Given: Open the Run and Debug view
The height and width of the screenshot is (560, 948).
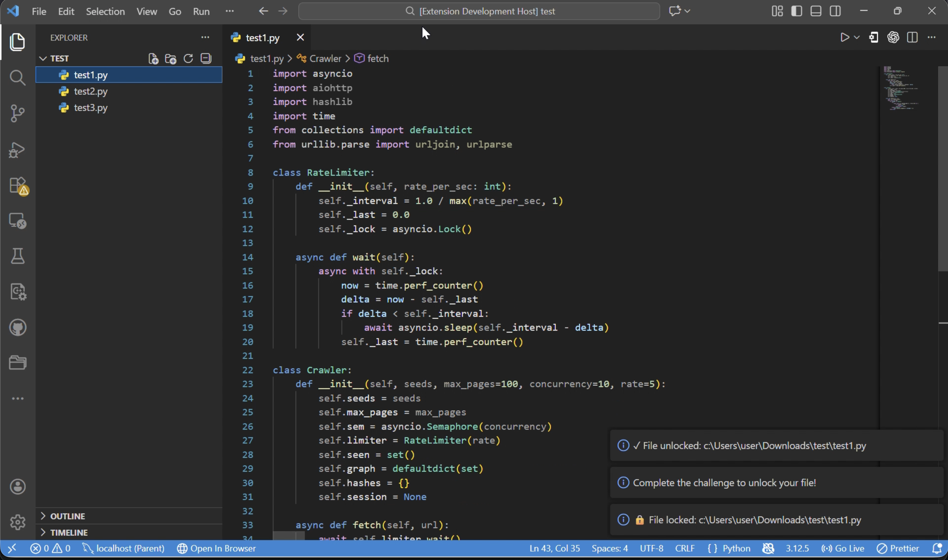Looking at the screenshot, I should point(17,150).
